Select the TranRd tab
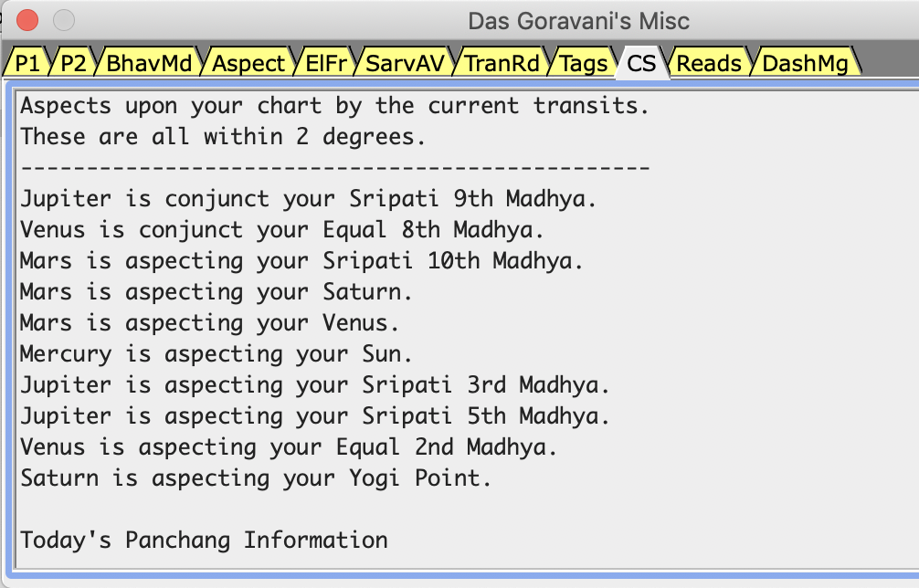919x588 pixels. pos(502,63)
